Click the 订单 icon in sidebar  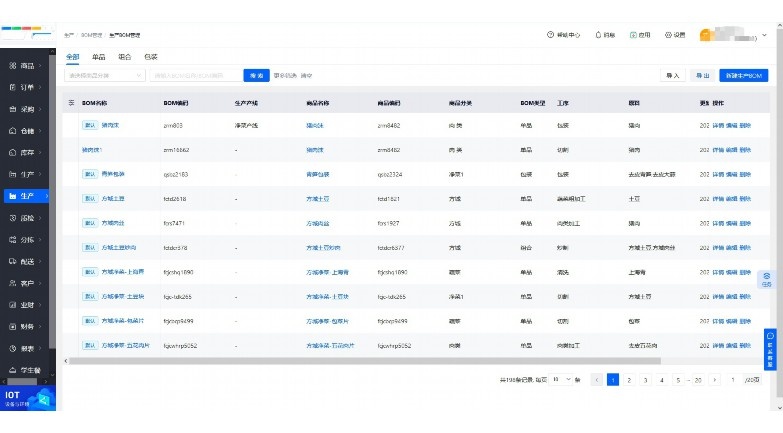[x=13, y=87]
